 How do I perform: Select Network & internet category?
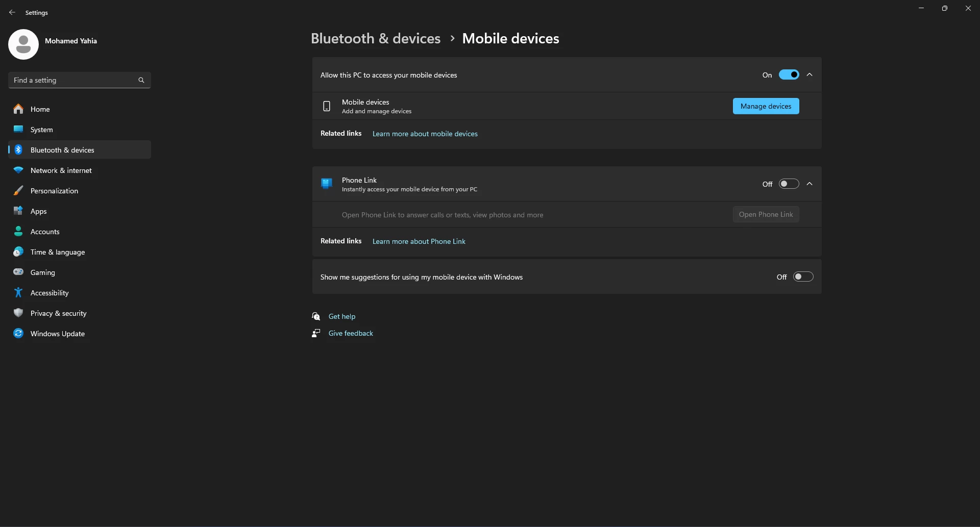80,170
